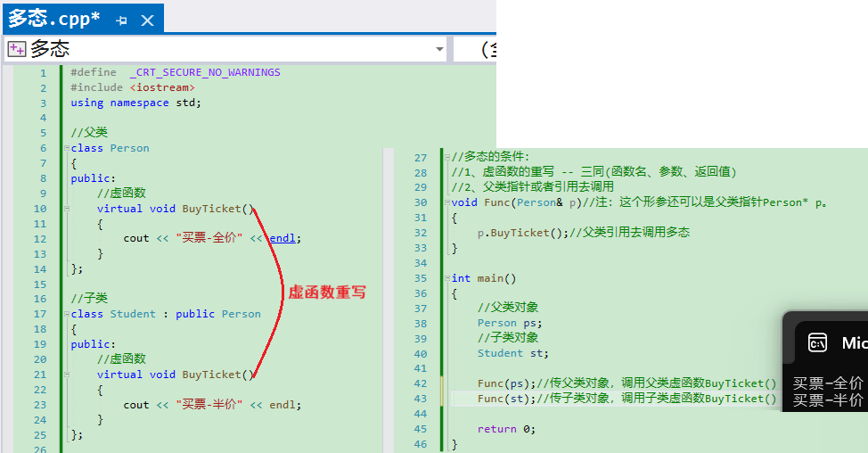The width and height of the screenshot is (868, 453).
Task: Click the console window's C:\ terminal icon
Action: pos(817,342)
